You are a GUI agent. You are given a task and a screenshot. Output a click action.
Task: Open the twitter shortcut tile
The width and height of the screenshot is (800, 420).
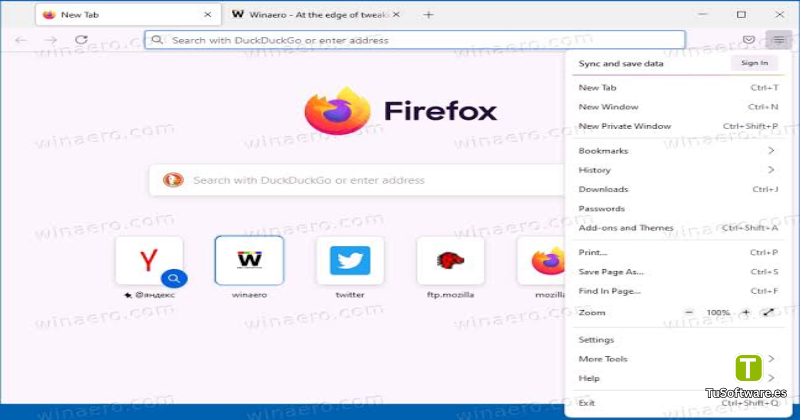pyautogui.click(x=350, y=261)
